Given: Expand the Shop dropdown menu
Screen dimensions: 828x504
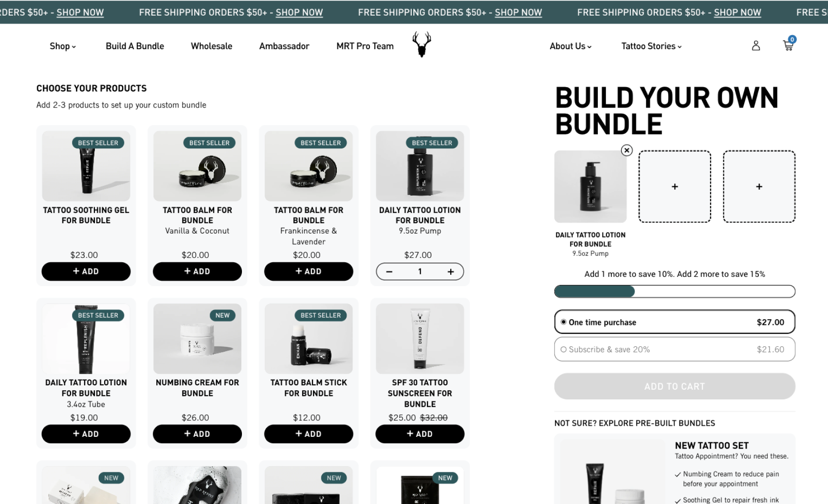Looking at the screenshot, I should 63,46.
